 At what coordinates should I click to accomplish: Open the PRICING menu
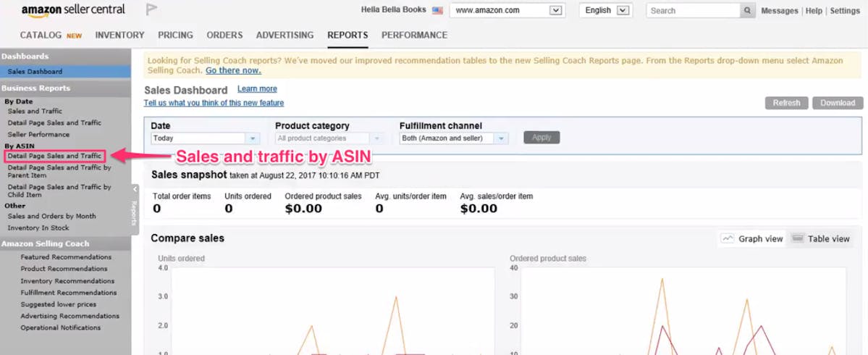coord(175,35)
